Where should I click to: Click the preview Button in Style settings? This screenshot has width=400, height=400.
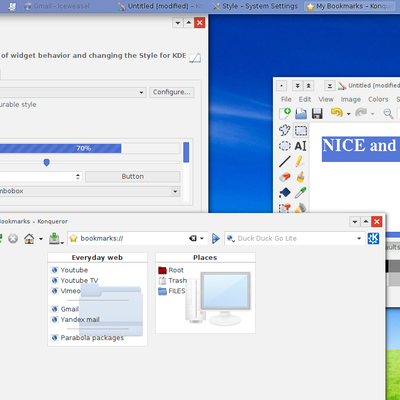click(133, 176)
